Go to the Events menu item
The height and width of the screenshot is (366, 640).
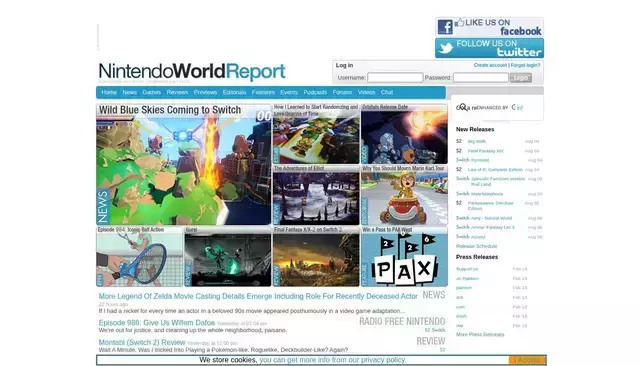(x=289, y=93)
